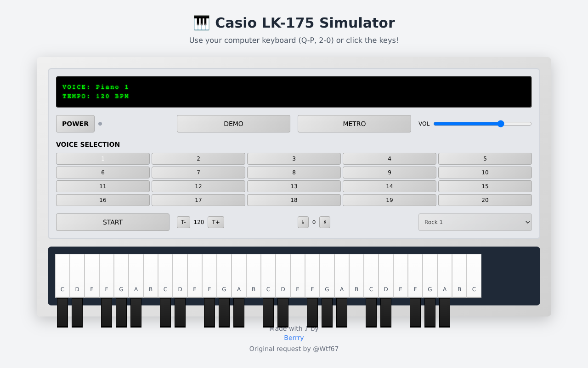Select voice number 13
588x368 pixels.
(294, 186)
